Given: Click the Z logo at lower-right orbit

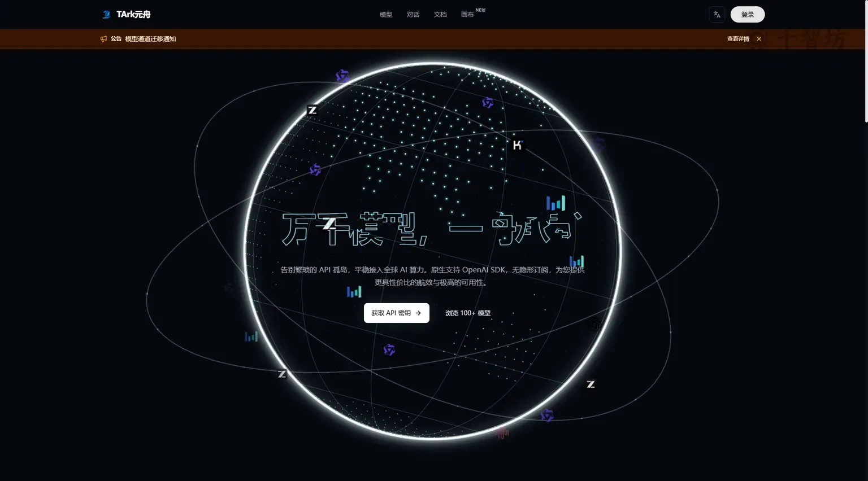Looking at the screenshot, I should pyautogui.click(x=591, y=384).
